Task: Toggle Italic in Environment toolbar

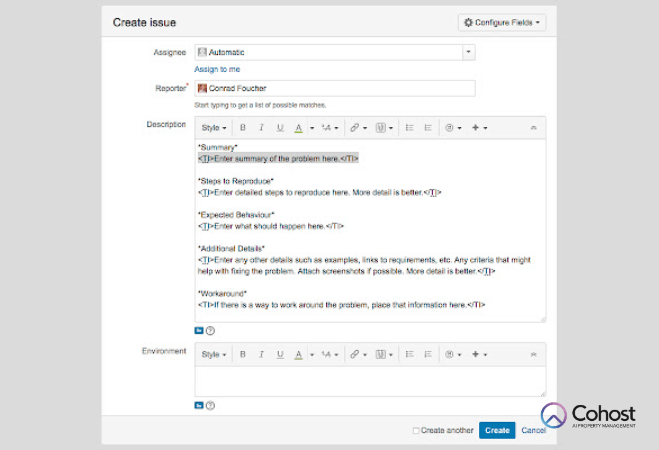Action: point(261,355)
